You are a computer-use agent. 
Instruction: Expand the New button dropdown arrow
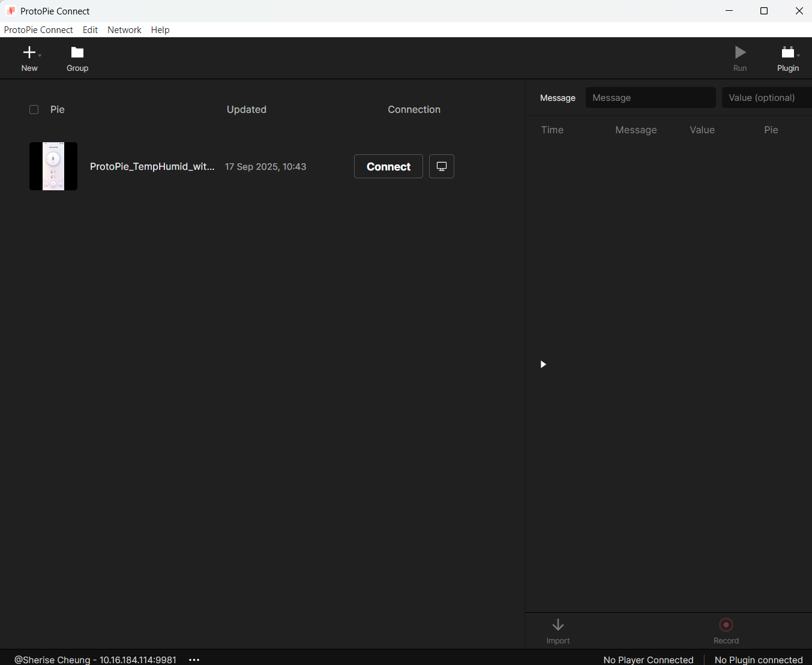point(40,55)
